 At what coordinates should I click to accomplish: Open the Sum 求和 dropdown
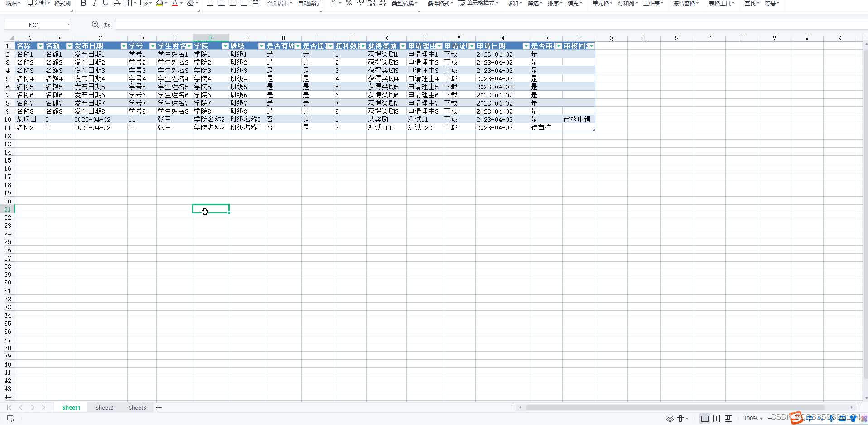tap(514, 3)
